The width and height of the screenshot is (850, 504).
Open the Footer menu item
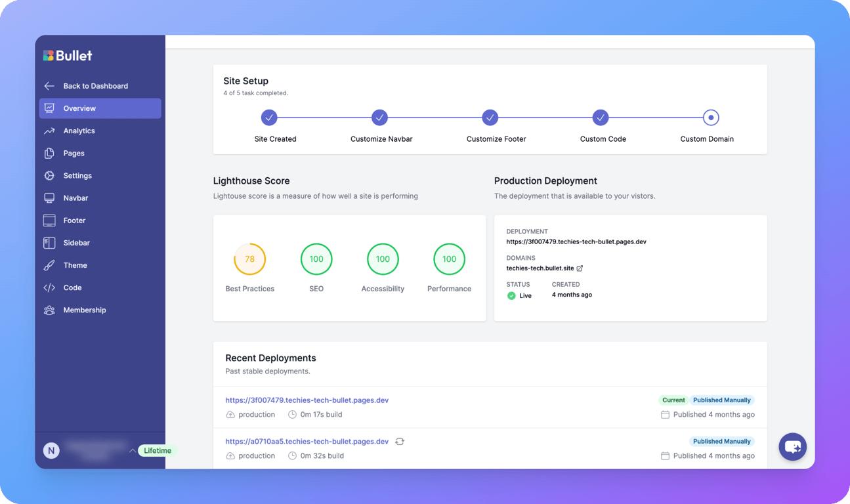[x=100, y=220]
